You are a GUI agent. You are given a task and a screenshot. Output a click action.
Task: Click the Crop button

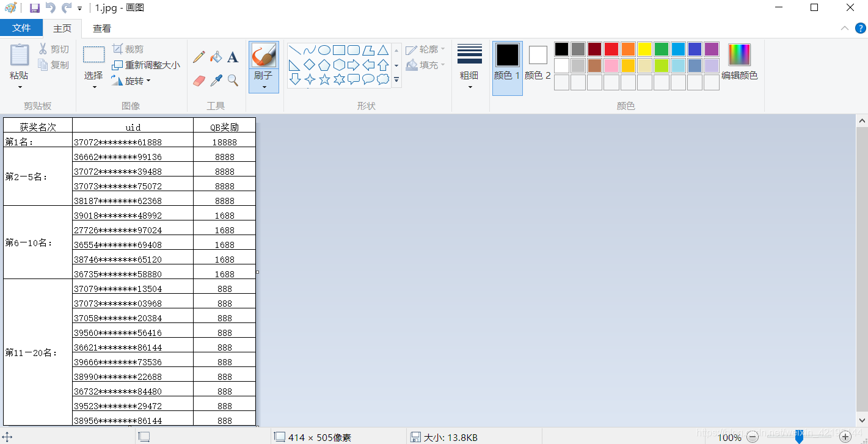click(128, 49)
